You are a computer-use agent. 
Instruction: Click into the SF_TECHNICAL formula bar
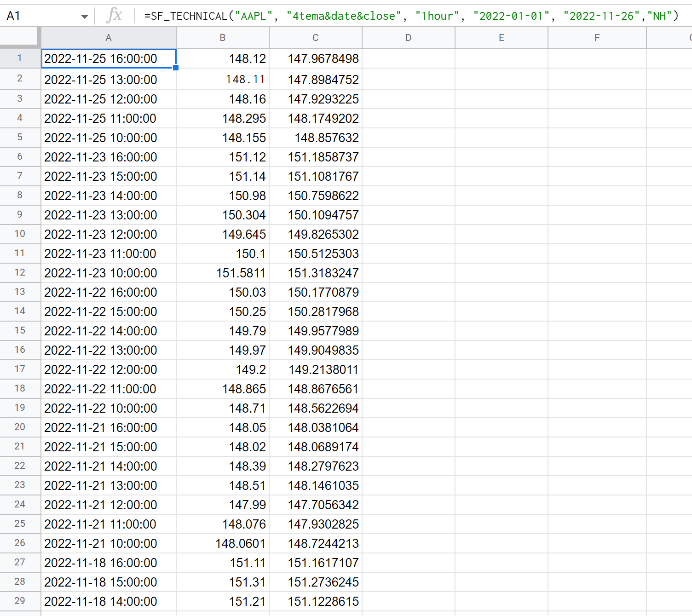pyautogui.click(x=411, y=16)
